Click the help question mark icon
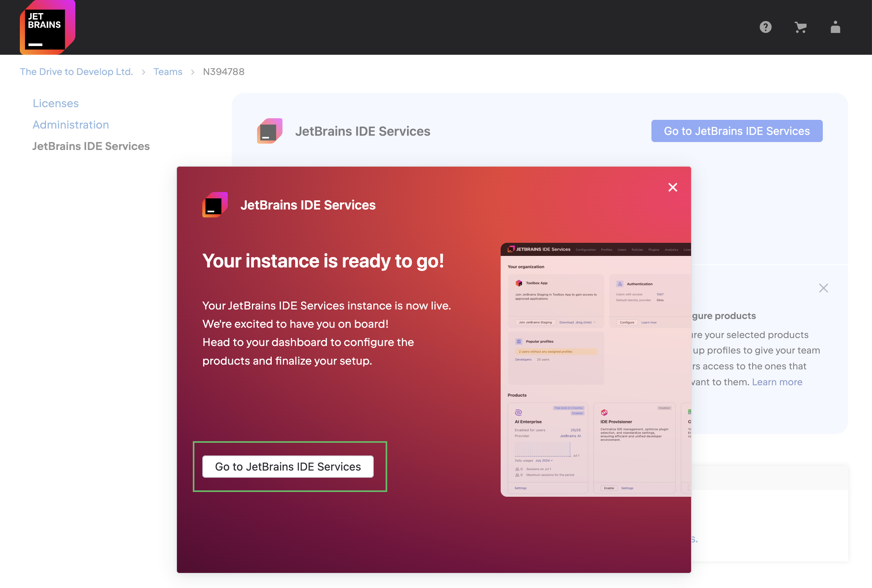The width and height of the screenshot is (872, 588). pyautogui.click(x=766, y=27)
